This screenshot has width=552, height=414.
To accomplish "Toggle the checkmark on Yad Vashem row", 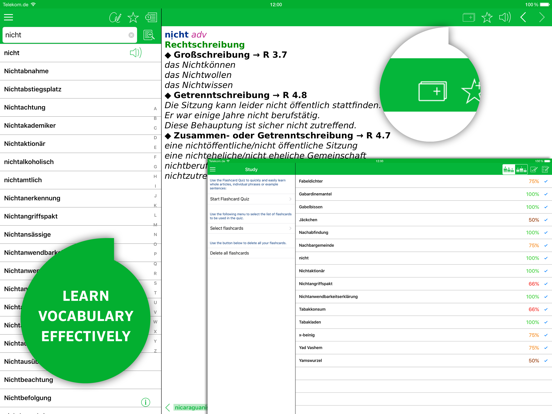I will pos(546,348).
